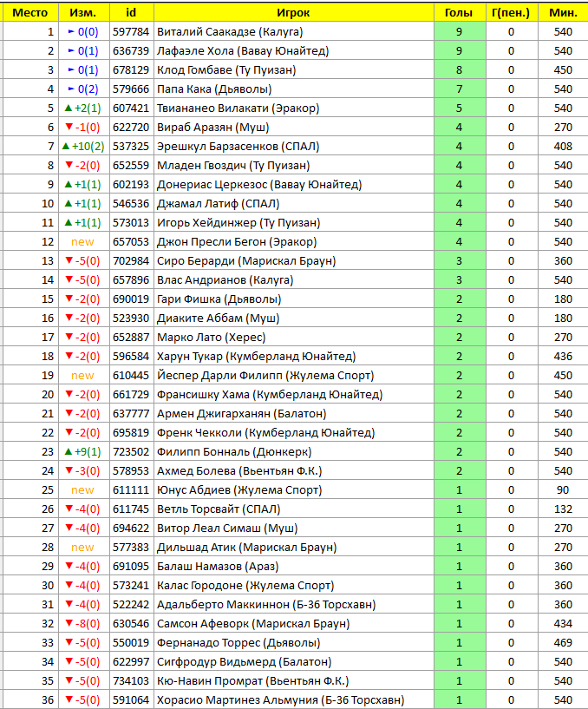Click the -8(0) rank change cell
Screen dimensions: 588x709
click(x=83, y=624)
